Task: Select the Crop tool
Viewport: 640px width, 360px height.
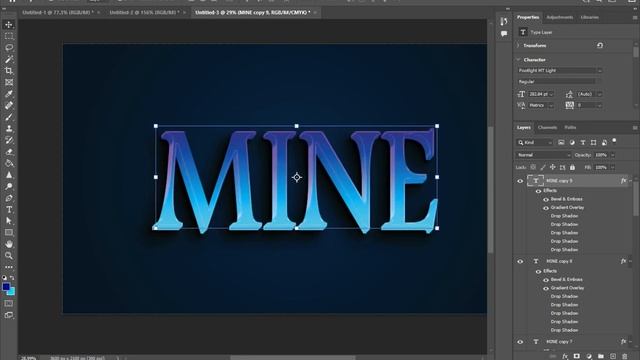Action: click(9, 71)
